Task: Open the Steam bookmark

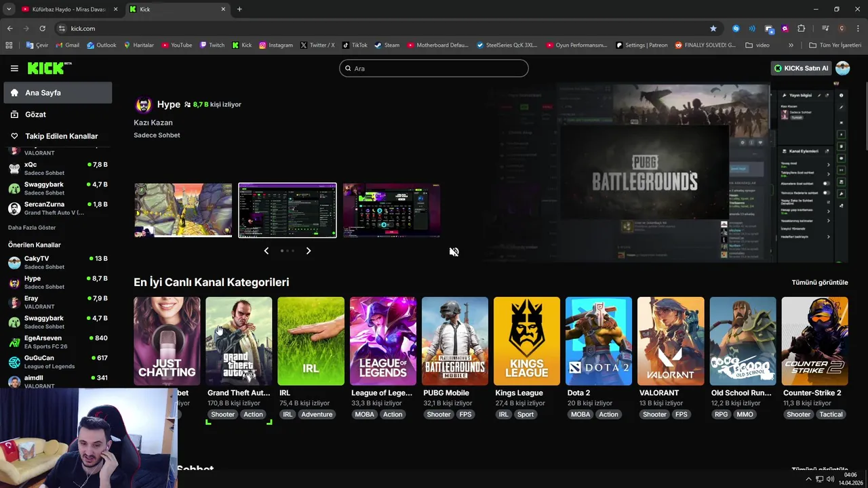Action: (387, 45)
